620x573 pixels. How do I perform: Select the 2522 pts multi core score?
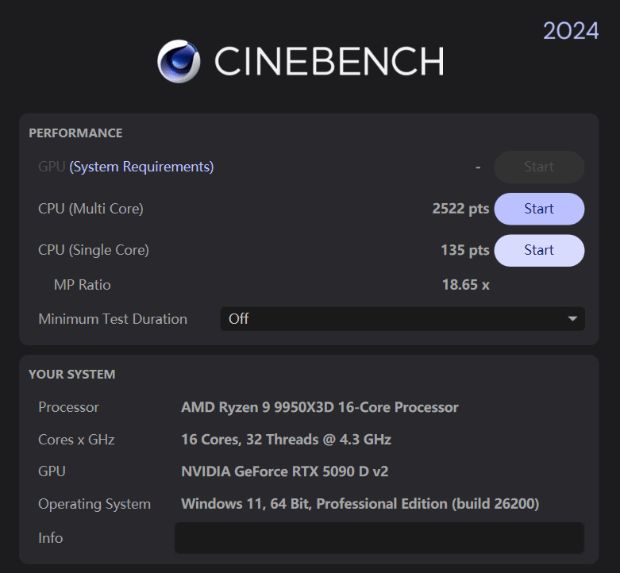[460, 209]
